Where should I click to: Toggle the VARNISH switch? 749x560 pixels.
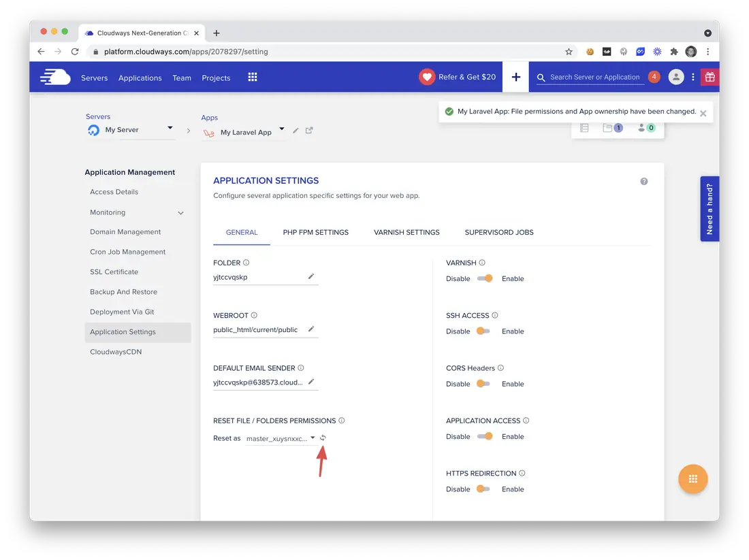485,278
